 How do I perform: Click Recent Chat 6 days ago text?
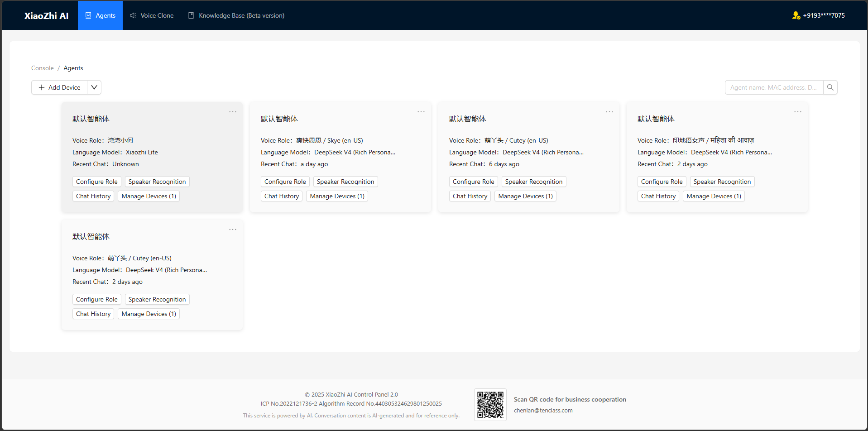point(484,164)
